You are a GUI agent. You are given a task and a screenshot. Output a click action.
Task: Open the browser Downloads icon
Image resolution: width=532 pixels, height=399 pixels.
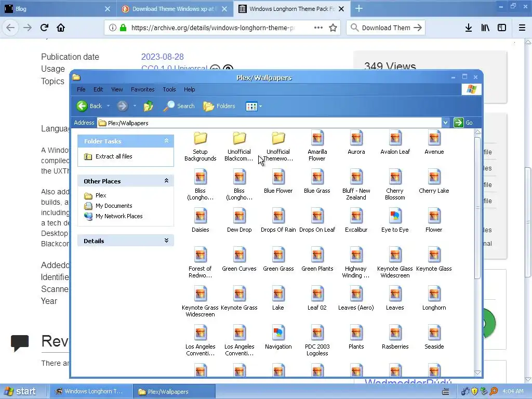click(468, 28)
